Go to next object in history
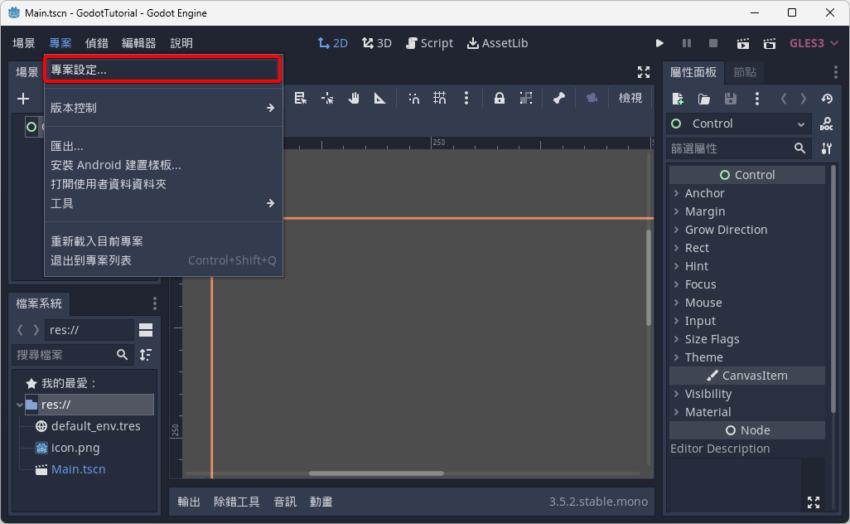The width and height of the screenshot is (850, 524). pos(803,99)
